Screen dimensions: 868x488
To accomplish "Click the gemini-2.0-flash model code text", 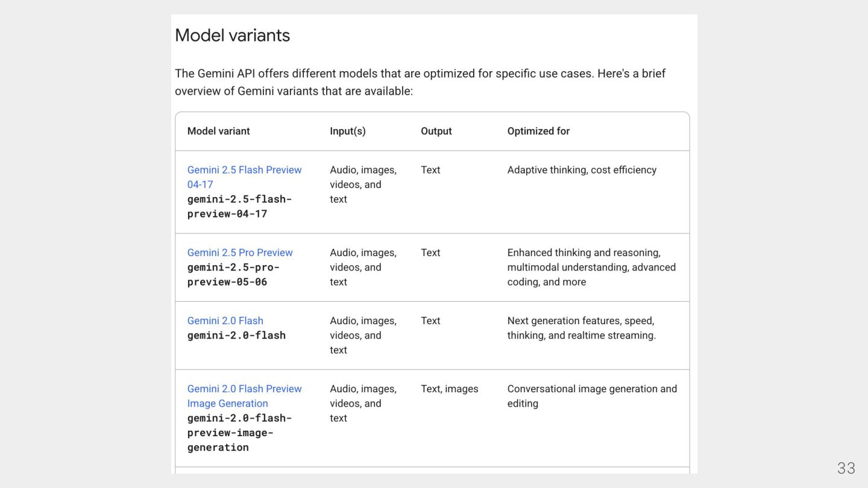I will click(236, 335).
